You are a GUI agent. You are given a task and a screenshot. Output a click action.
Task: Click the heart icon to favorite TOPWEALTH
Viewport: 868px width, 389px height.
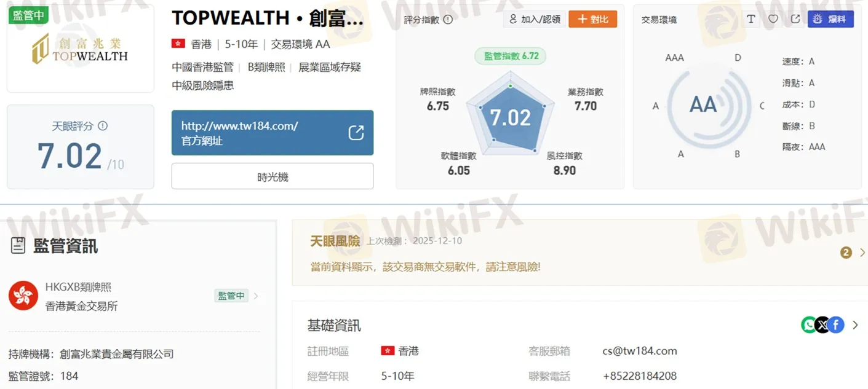point(773,19)
